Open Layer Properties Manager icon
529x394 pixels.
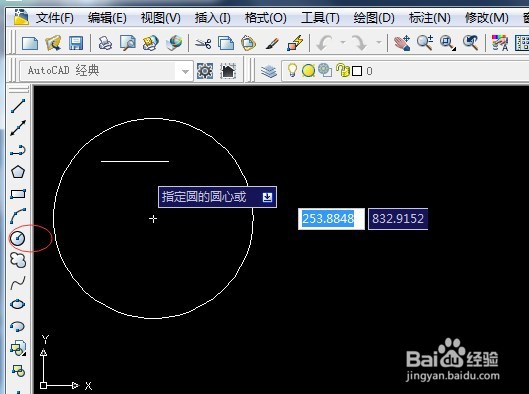(269, 72)
